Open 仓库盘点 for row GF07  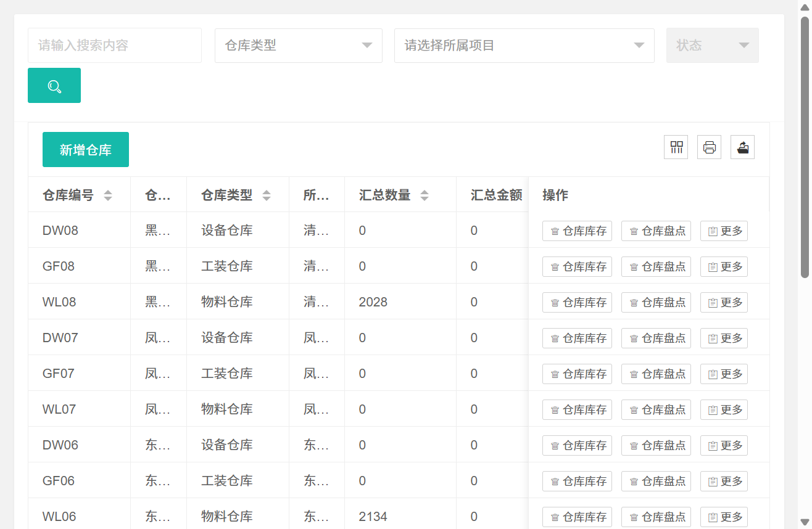[657, 374]
